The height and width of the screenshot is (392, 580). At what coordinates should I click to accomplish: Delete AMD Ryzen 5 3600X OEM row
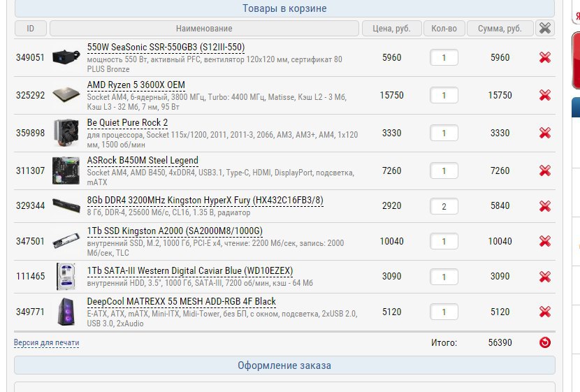(545, 95)
